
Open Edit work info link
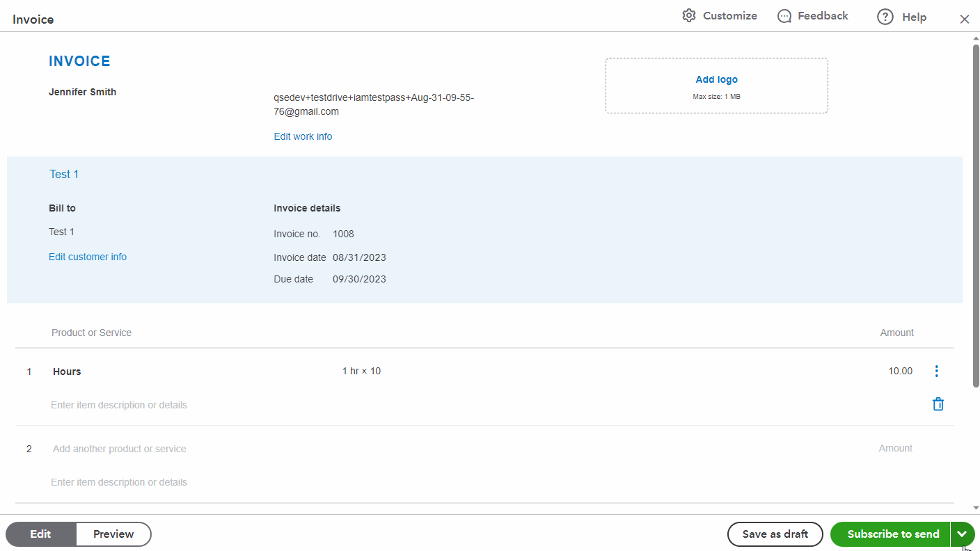click(303, 137)
